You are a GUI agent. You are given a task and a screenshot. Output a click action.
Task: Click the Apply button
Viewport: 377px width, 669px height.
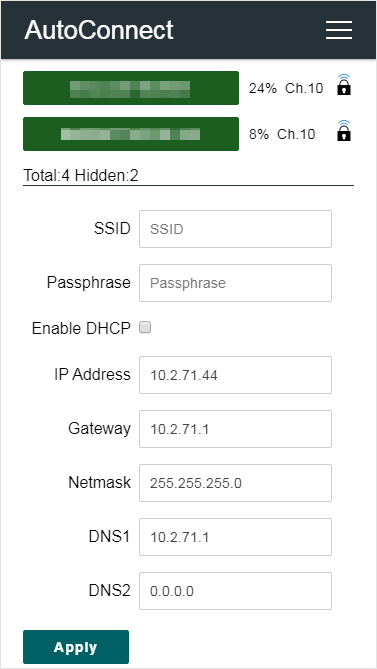tap(76, 647)
